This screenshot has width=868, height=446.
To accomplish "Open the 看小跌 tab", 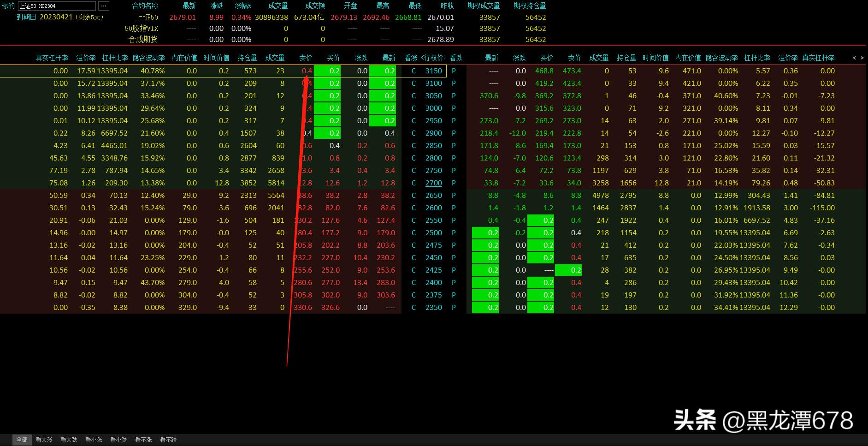I will pyautogui.click(x=118, y=440).
